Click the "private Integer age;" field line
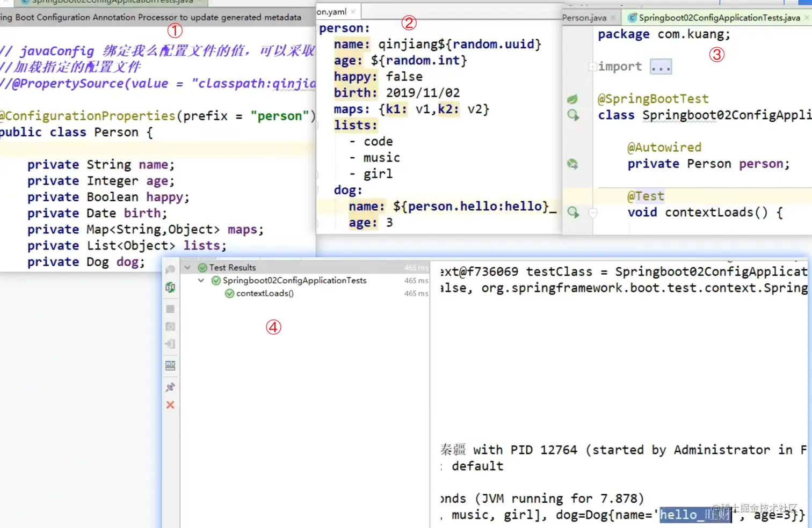The height and width of the screenshot is (528, 812). pos(101,181)
